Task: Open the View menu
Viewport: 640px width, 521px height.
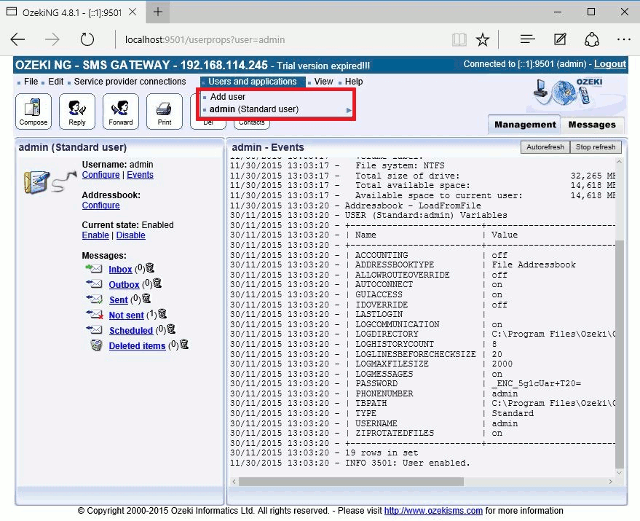Action: click(x=324, y=82)
